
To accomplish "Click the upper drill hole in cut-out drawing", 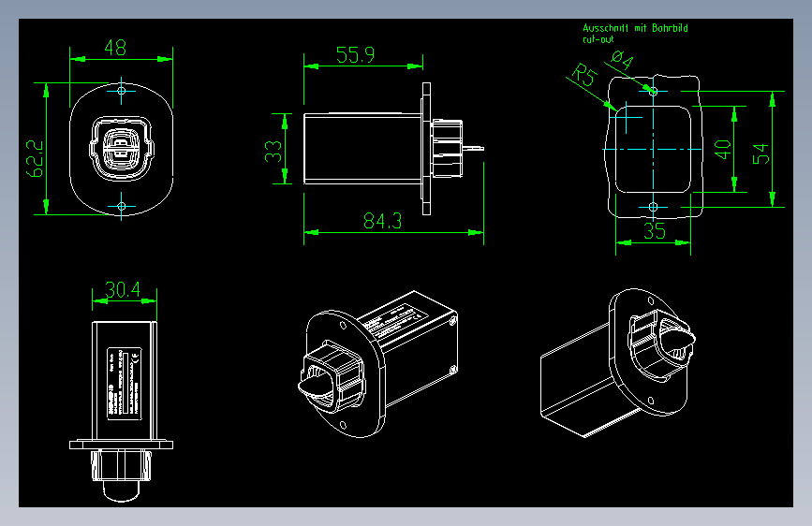I will click(653, 91).
